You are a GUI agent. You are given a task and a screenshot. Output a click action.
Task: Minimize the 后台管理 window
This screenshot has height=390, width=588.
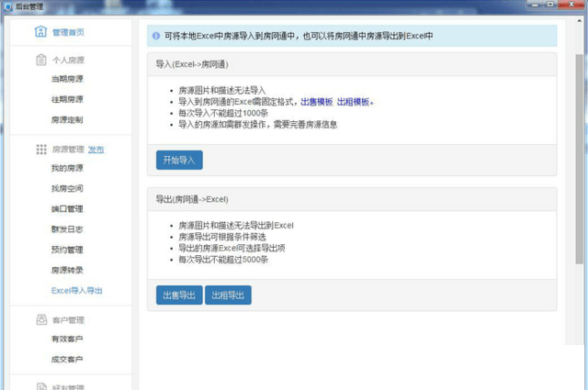[x=535, y=5]
